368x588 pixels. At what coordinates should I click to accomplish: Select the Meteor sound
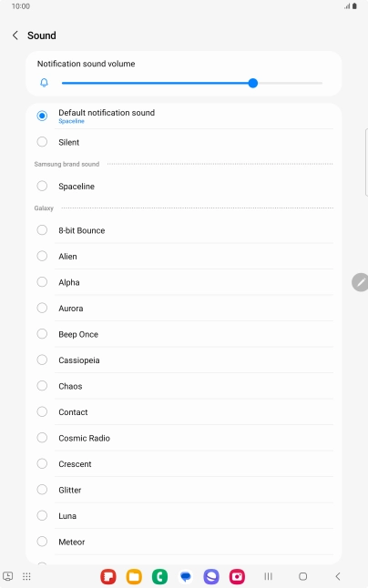pyautogui.click(x=184, y=542)
